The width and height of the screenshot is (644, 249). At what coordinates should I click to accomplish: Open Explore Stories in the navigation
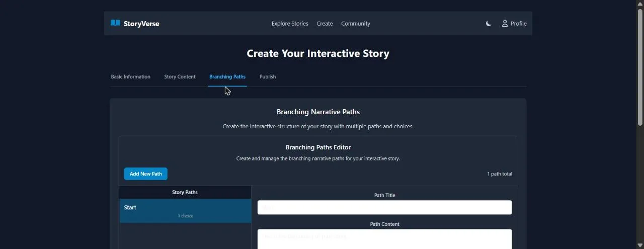(x=290, y=24)
